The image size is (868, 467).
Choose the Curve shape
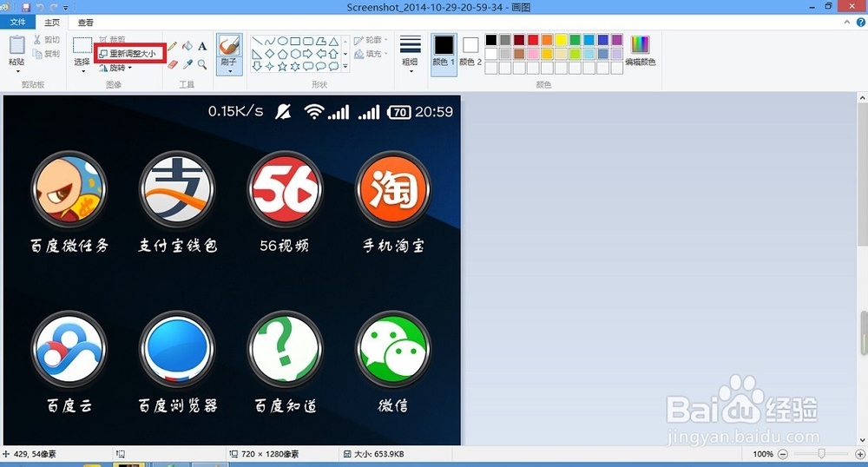coord(270,41)
